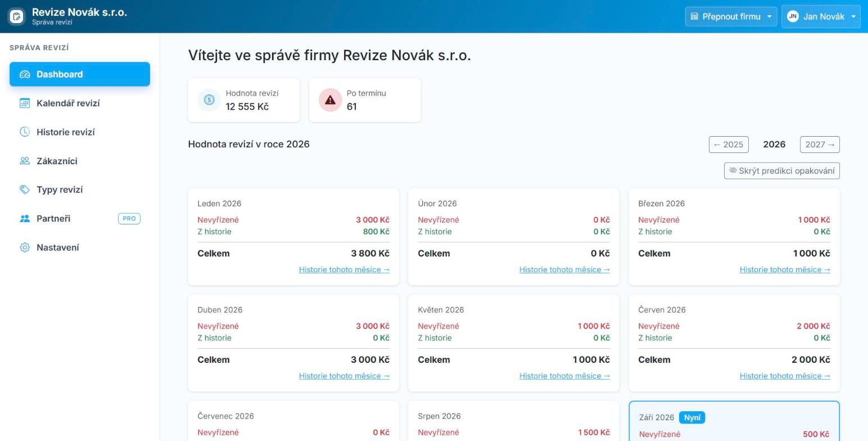Click the Hodnota revizí value 12 555 Kč
The image size is (868, 441).
tap(247, 106)
